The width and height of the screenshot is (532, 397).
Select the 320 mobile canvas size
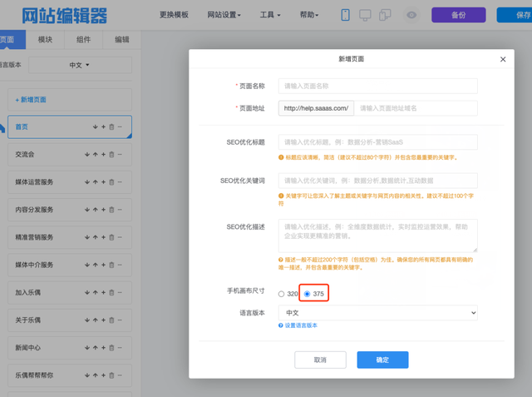click(x=282, y=294)
